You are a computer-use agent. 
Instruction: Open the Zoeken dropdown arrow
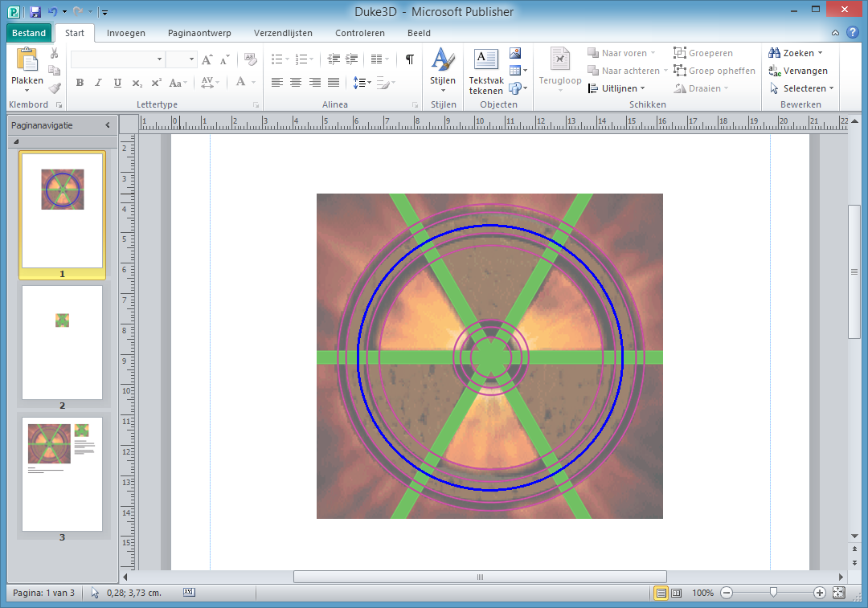pos(821,53)
